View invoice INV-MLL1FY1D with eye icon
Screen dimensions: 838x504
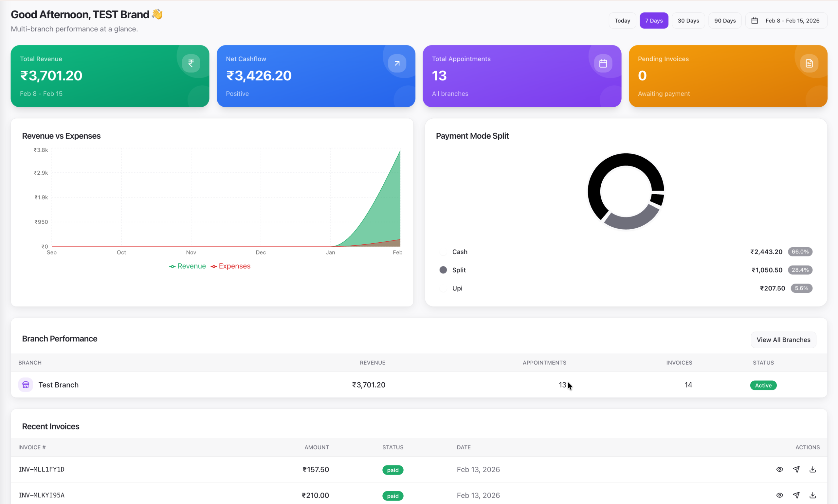779,469
